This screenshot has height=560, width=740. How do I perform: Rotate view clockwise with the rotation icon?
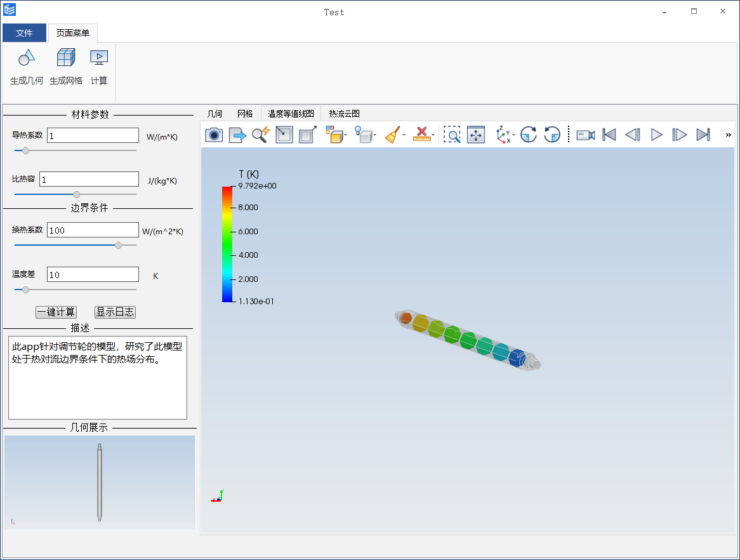(x=529, y=135)
